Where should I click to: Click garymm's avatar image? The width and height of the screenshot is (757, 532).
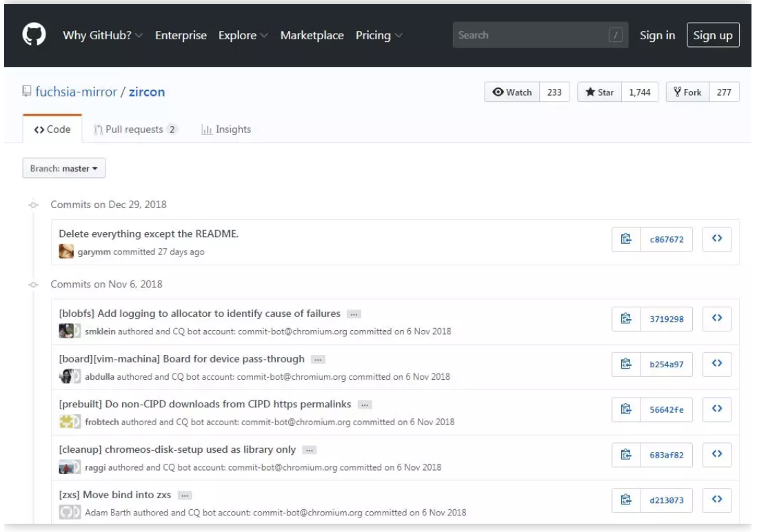[x=66, y=252]
